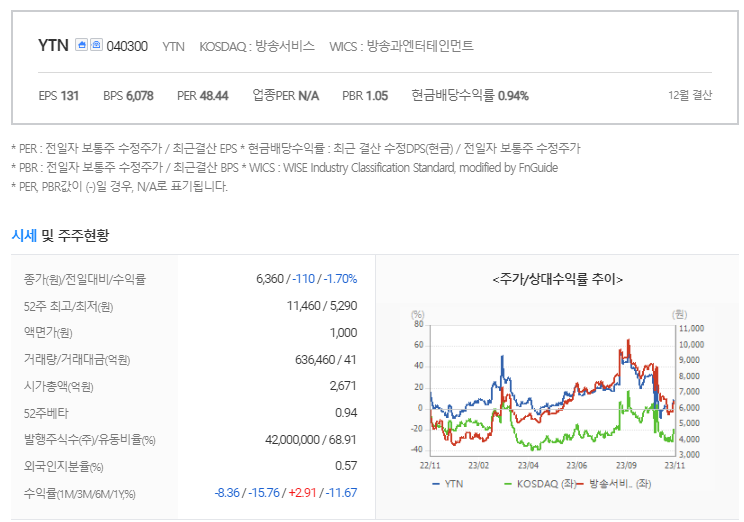Image resolution: width=744 pixels, height=522 pixels.
Task: Click the green KOSDAQ (좌) legend entry
Action: point(540,484)
